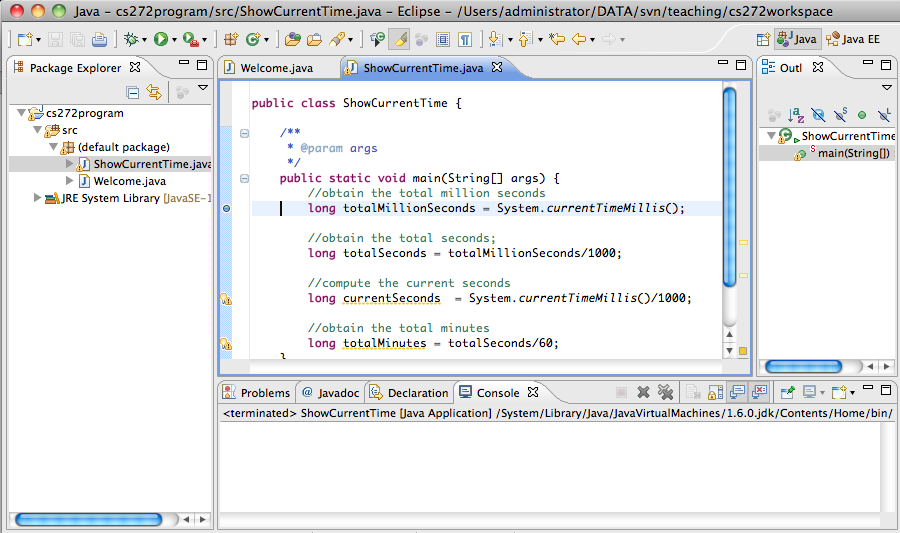Switch to the Welcome.java editor tab
The width and height of the screenshot is (900, 533).
coord(277,68)
